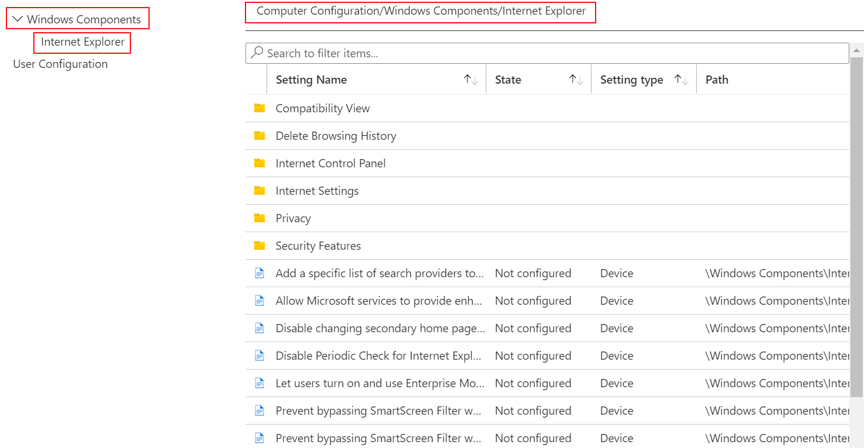Open Security Features folder name
This screenshot has height=448, width=868.
point(319,246)
